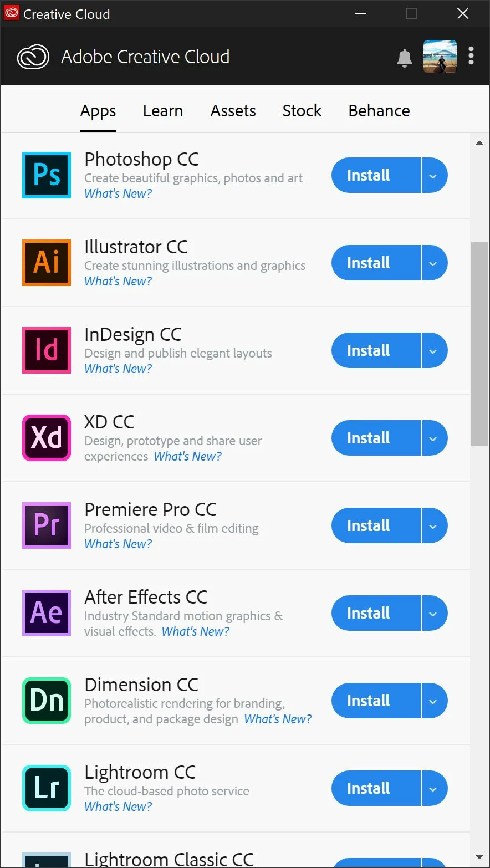
Task: Click the InDesign CC app icon
Action: coord(47,350)
